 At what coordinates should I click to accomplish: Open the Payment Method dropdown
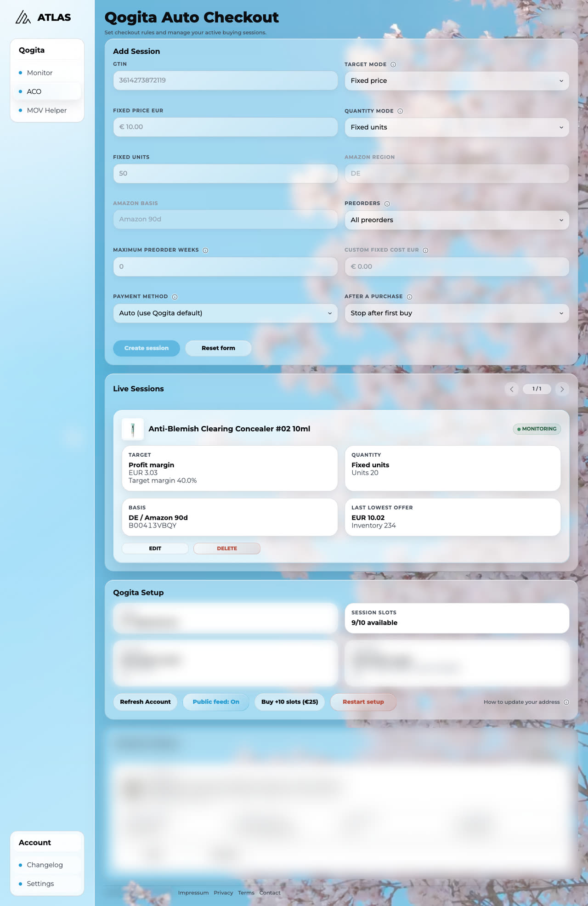click(x=225, y=313)
